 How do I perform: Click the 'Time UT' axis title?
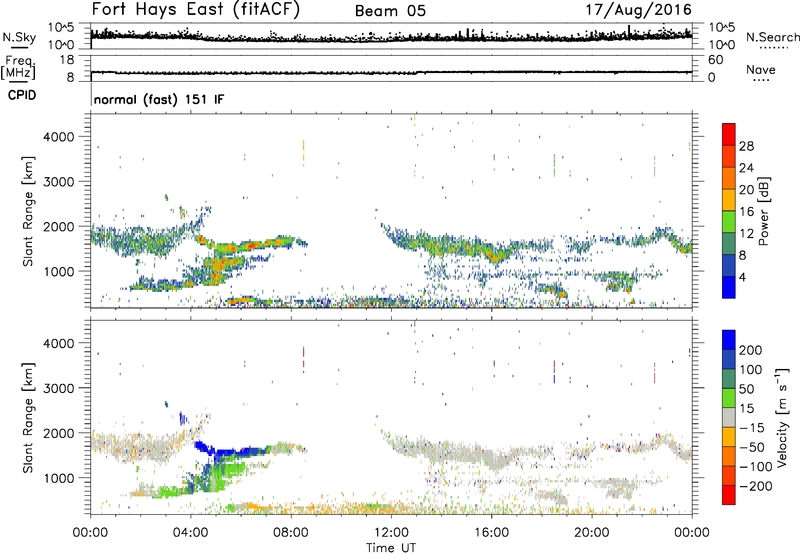391,547
